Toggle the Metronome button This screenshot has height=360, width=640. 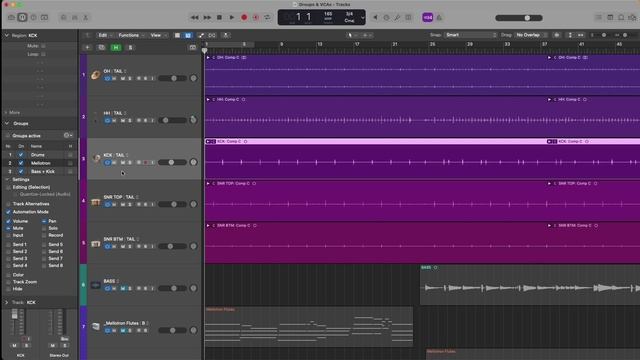coord(439,18)
